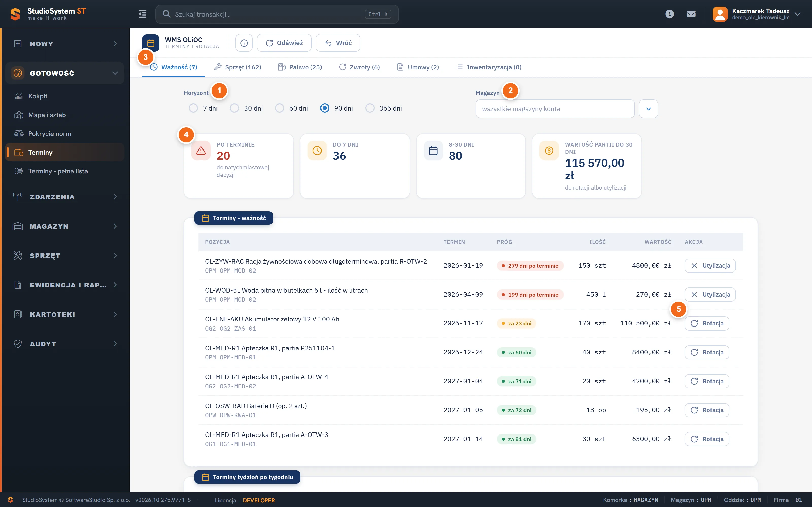Switch to the Paliwo (25) tab

pos(300,67)
